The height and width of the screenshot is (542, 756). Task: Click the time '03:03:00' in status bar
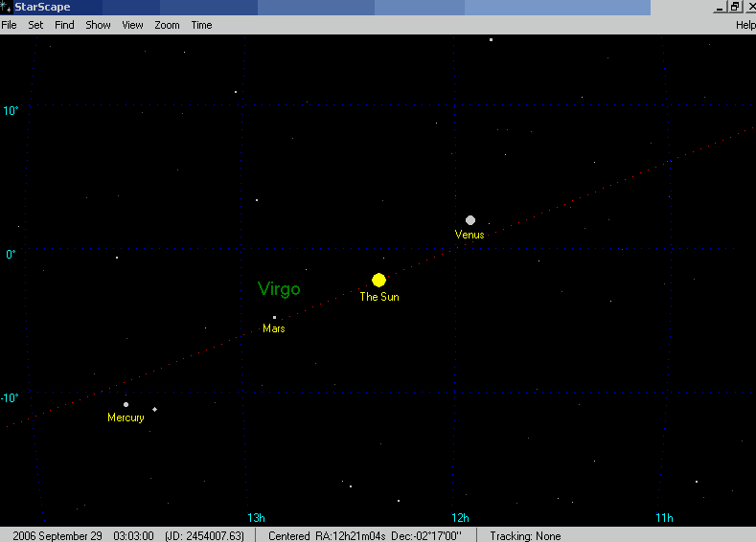(133, 535)
